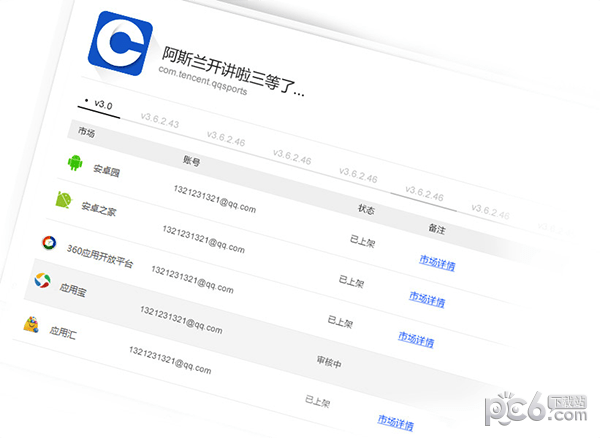The height and width of the screenshot is (438, 600).
Task: Click the 账号 column header
Action: [191, 161]
